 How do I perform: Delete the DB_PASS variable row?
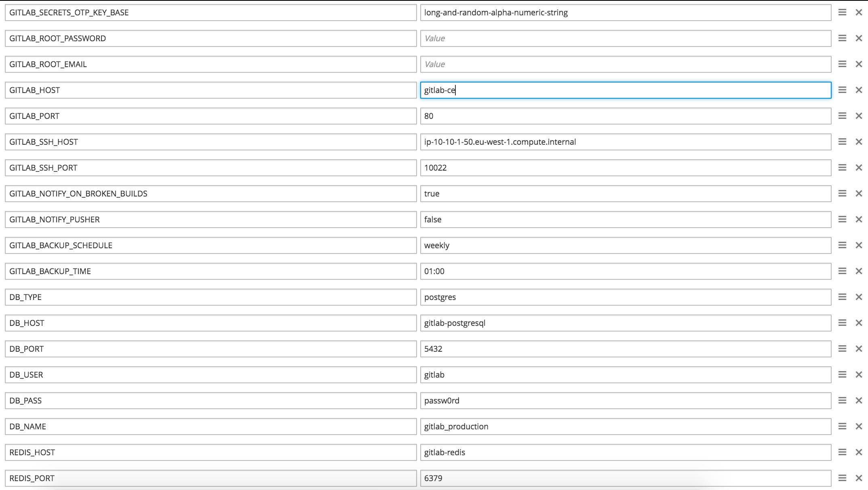tap(859, 401)
